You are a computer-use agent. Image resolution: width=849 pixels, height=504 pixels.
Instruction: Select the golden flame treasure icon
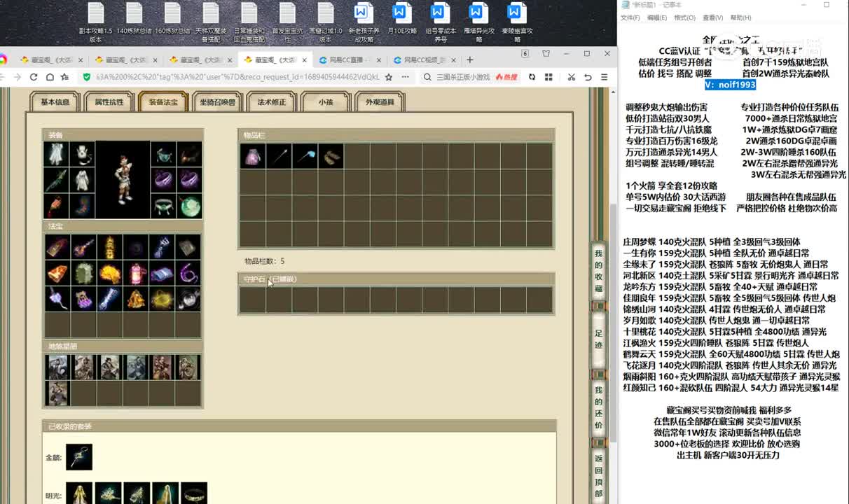click(x=109, y=273)
